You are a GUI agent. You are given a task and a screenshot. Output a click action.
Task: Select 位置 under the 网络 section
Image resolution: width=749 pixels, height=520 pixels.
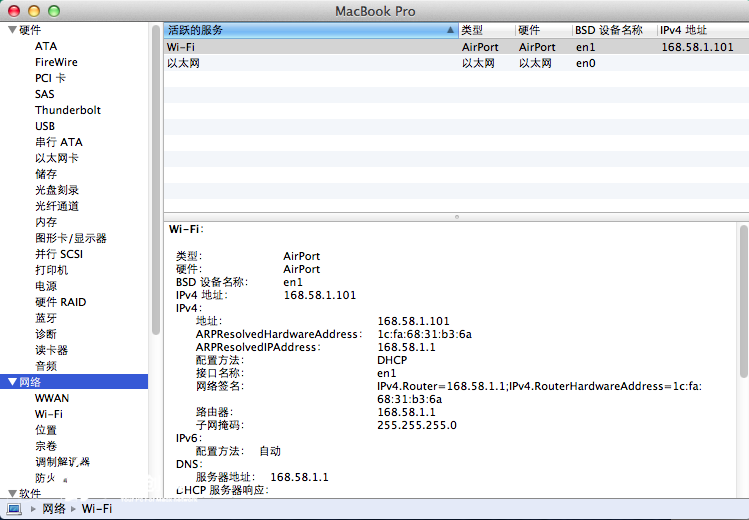pos(46,430)
